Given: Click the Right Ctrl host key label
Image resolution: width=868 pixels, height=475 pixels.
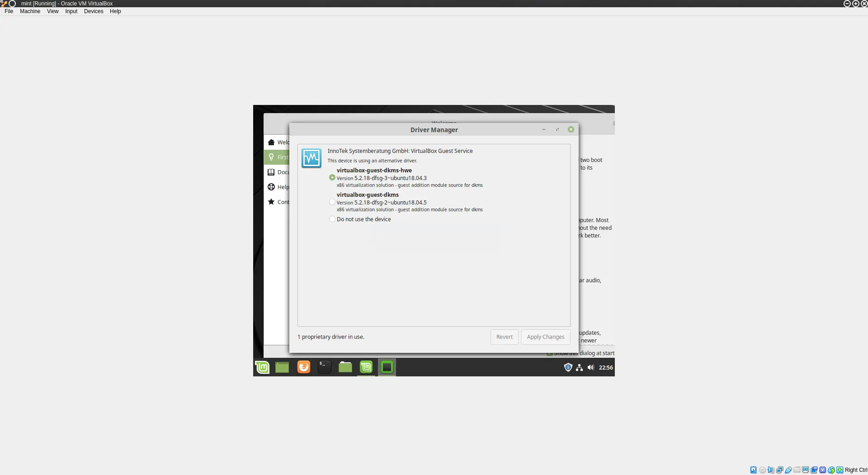Looking at the screenshot, I should point(856,470).
